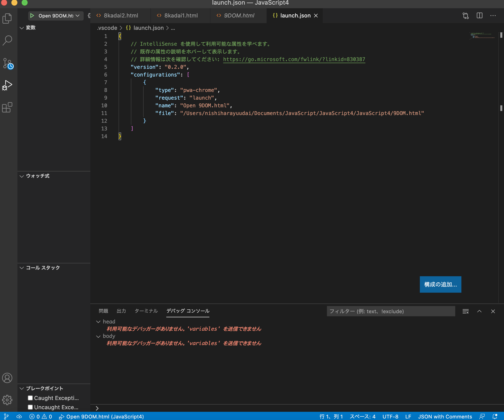Click the green Start Debugging play icon
The image size is (504, 420).
tap(32, 16)
